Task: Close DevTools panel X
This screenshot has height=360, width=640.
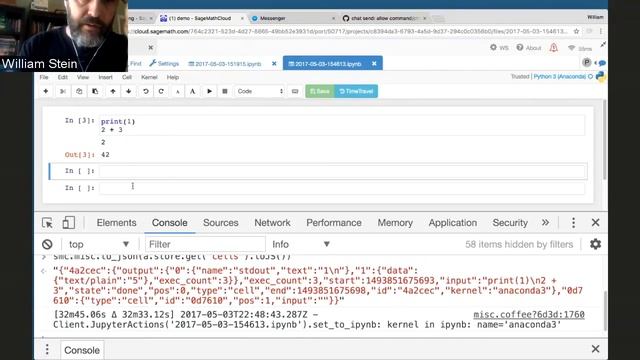Action: 596,223
